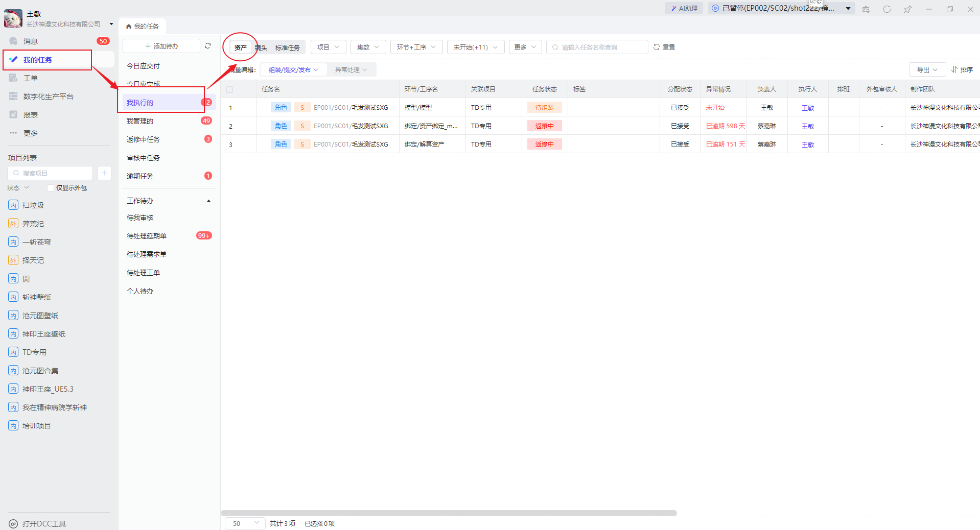The width and height of the screenshot is (980, 530).
Task: Click the refresh icon beside 添加待办
Action: pos(207,46)
